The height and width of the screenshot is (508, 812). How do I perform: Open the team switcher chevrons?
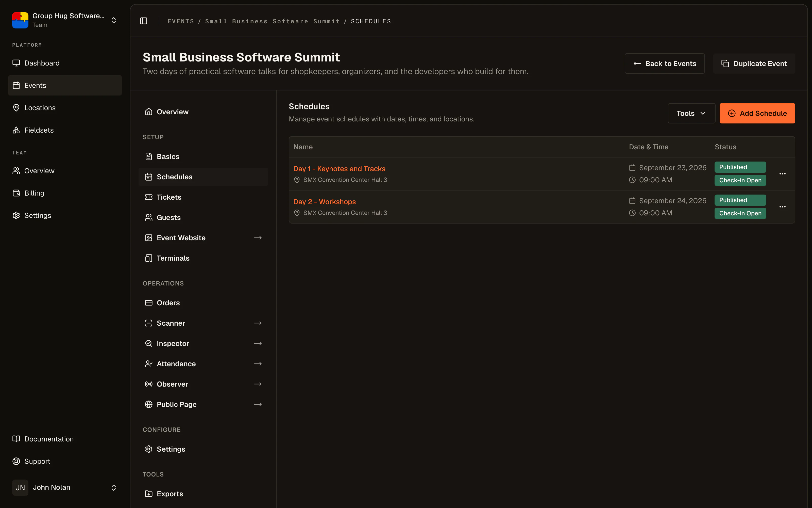[x=114, y=20]
